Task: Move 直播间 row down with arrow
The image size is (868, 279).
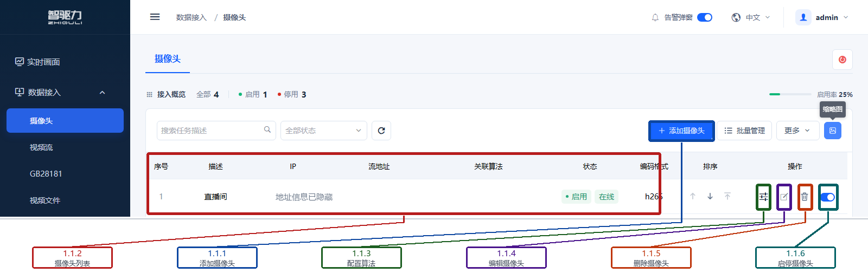Action: point(710,196)
